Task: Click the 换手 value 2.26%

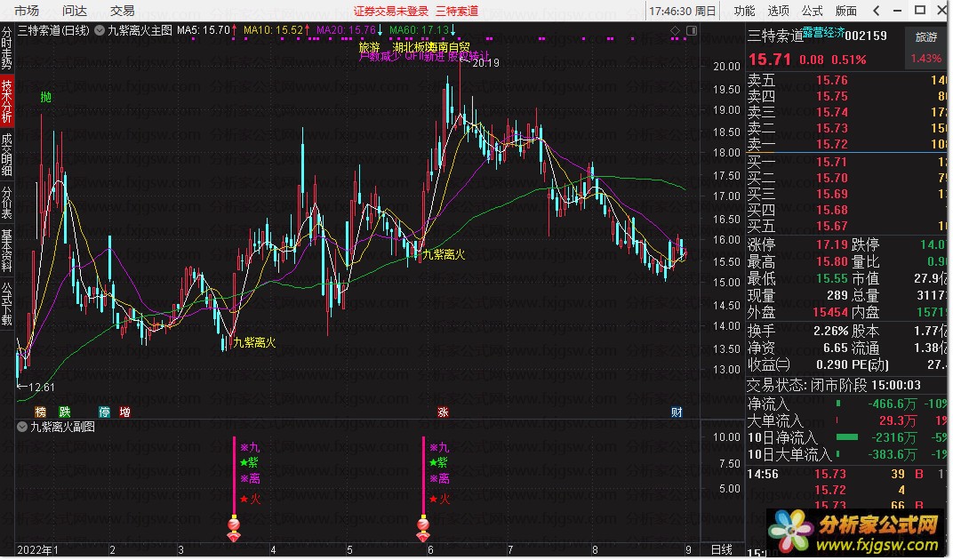Action: pos(831,331)
